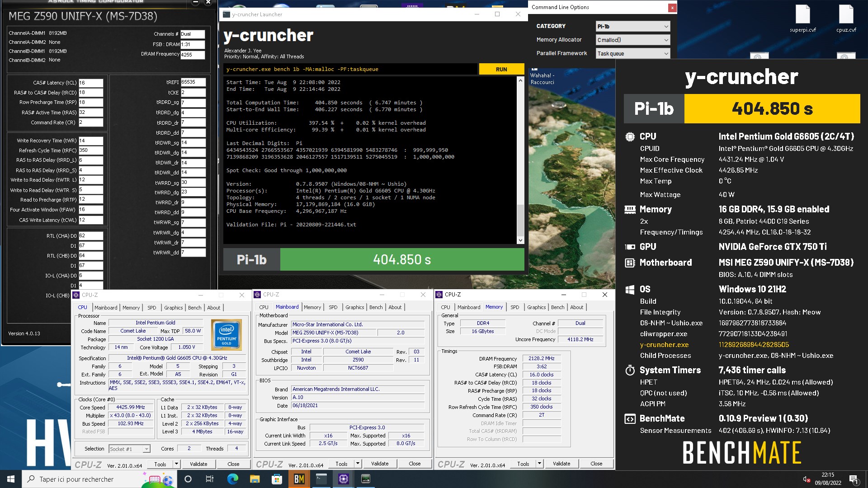Click the Windows taskbar search box
Viewport: 868px width, 488px height.
(99, 479)
